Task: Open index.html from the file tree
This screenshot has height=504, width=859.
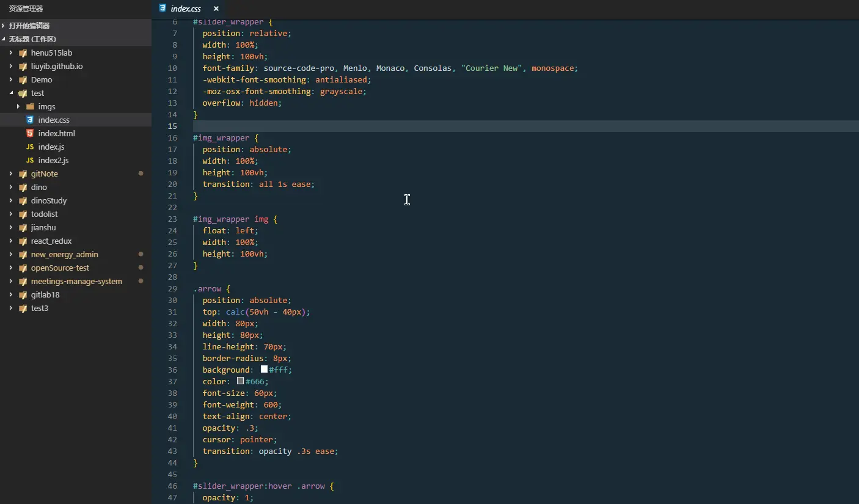Action: [56, 133]
